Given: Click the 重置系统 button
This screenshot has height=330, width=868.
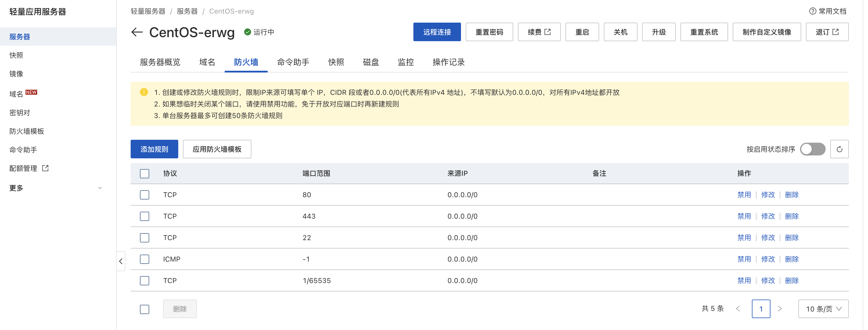Looking at the screenshot, I should (704, 32).
